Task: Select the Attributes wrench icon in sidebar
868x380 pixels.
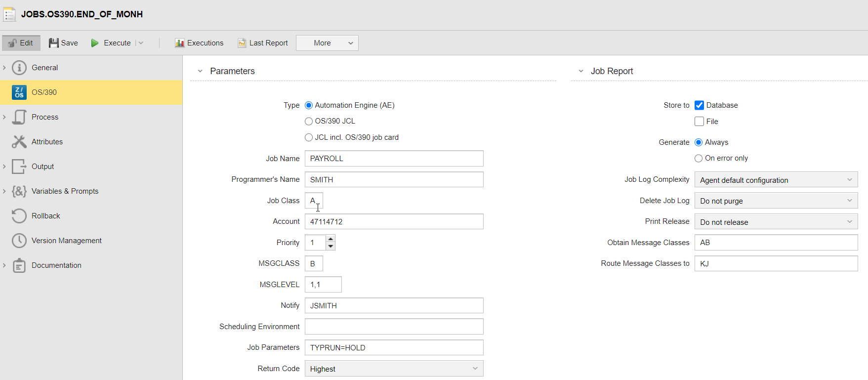Action: pos(19,142)
